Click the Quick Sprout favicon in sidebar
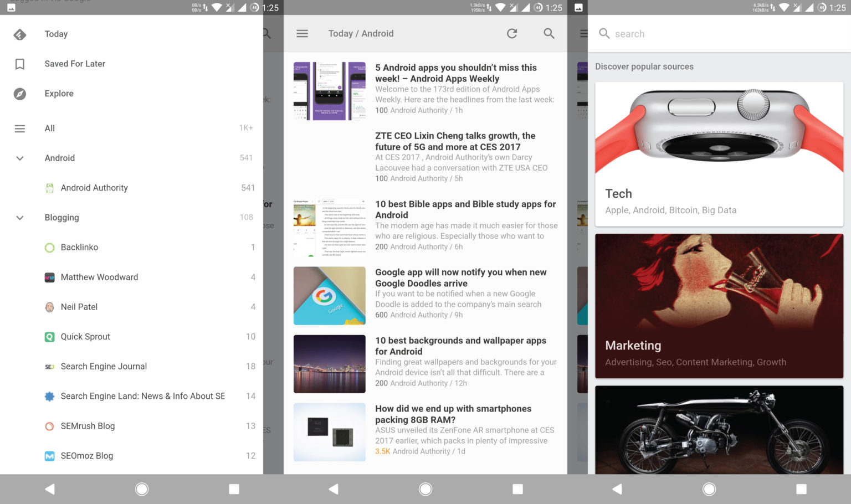This screenshot has height=504, width=851. (x=49, y=336)
